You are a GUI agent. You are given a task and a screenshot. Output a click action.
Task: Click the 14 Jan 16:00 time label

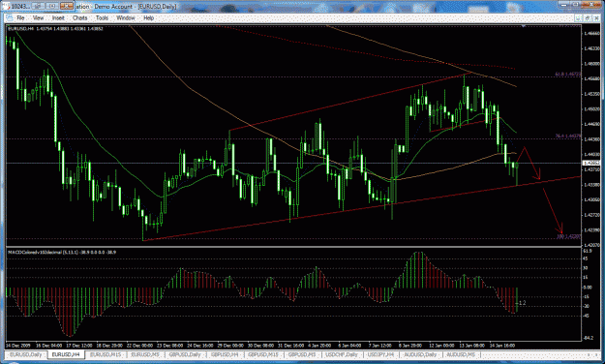pyautogui.click(x=501, y=345)
